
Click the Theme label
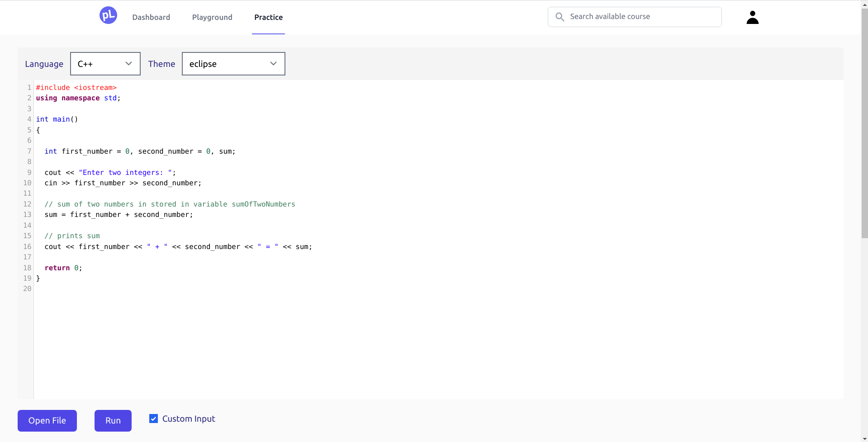click(x=161, y=64)
